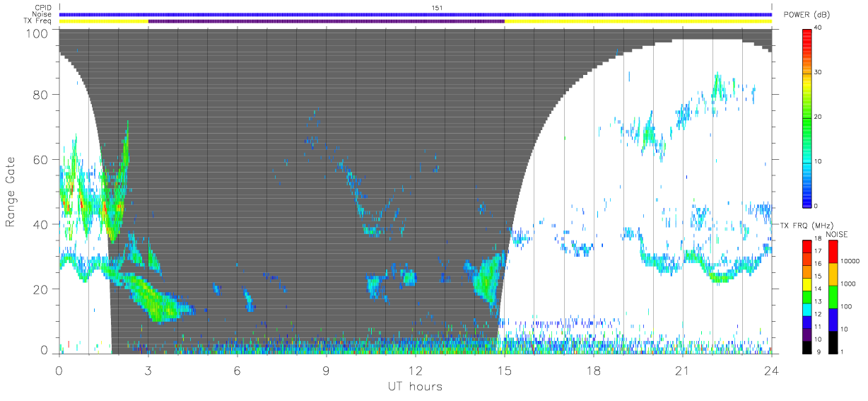
Task: Click the 40 tick on Range Gate axis
Action: [x=42, y=224]
